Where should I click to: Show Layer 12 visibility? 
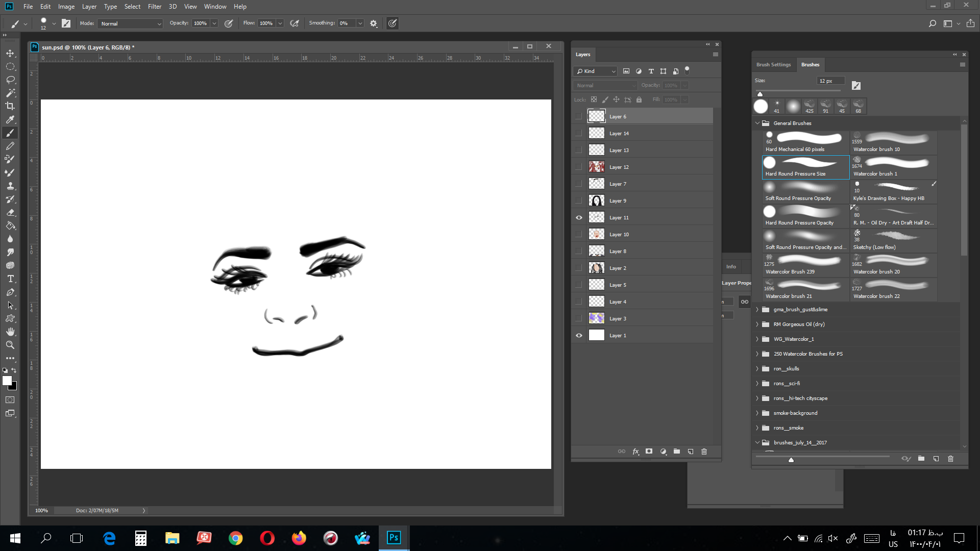click(x=579, y=167)
